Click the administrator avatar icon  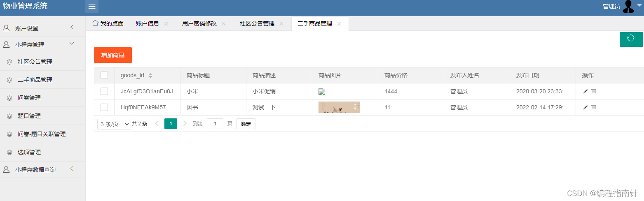[628, 7]
